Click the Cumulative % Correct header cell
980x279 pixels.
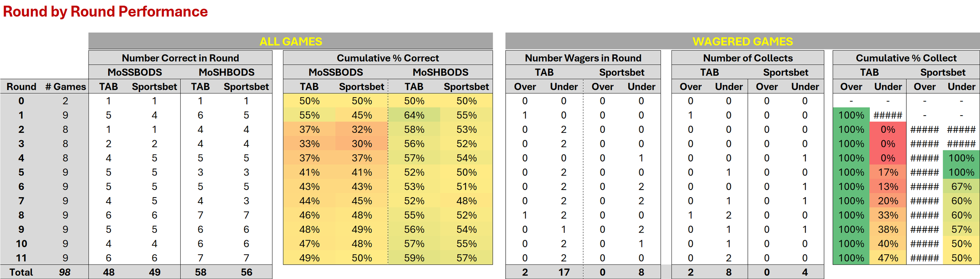tap(388, 58)
